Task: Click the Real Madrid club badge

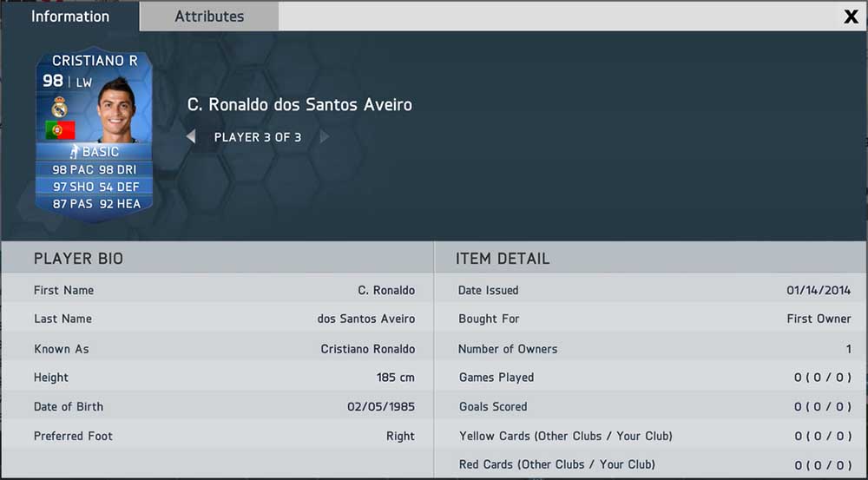Action: coord(59,107)
